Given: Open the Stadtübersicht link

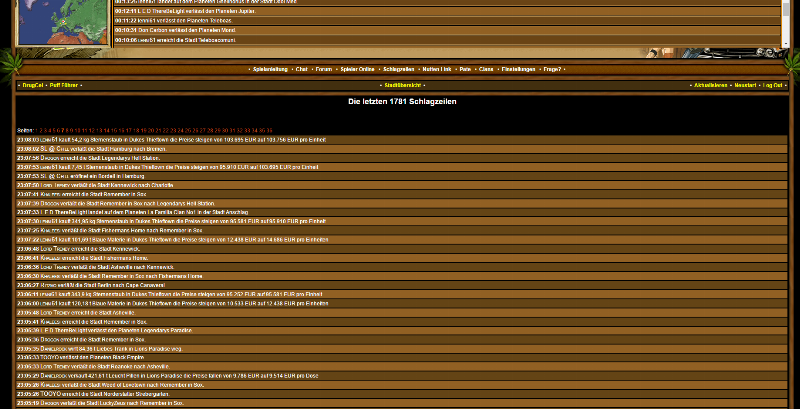Looking at the screenshot, I should [x=403, y=86].
